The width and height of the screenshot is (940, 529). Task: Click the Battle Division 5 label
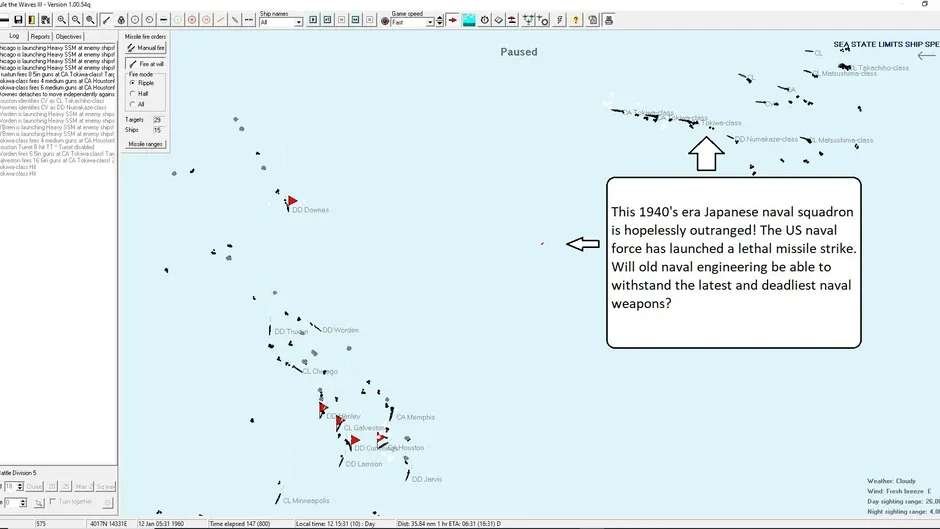pyautogui.click(x=18, y=473)
